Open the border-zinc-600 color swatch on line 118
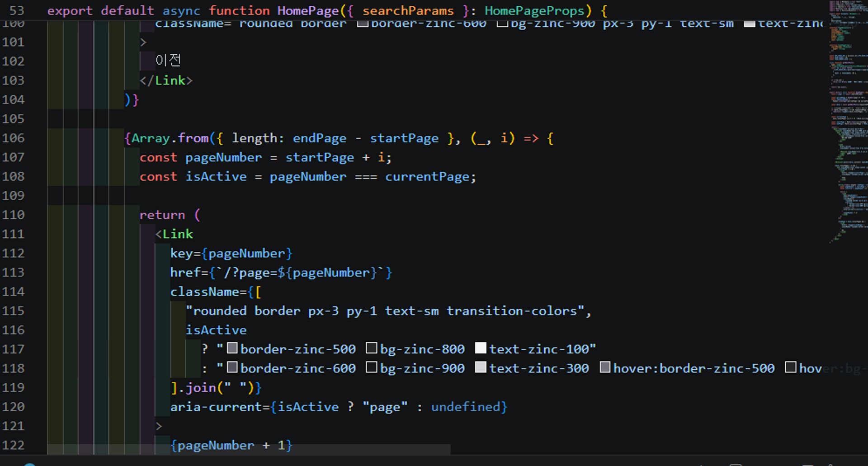868x466 pixels. pyautogui.click(x=232, y=367)
